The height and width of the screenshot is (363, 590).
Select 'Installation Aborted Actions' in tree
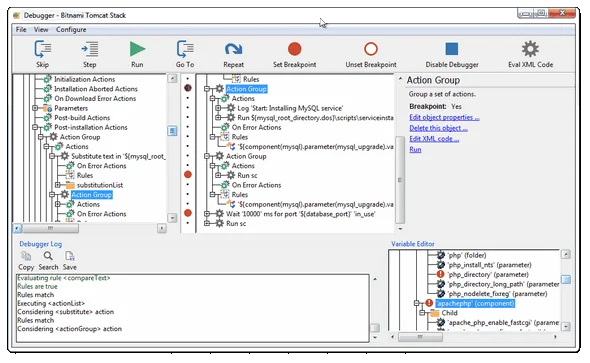(x=96, y=89)
